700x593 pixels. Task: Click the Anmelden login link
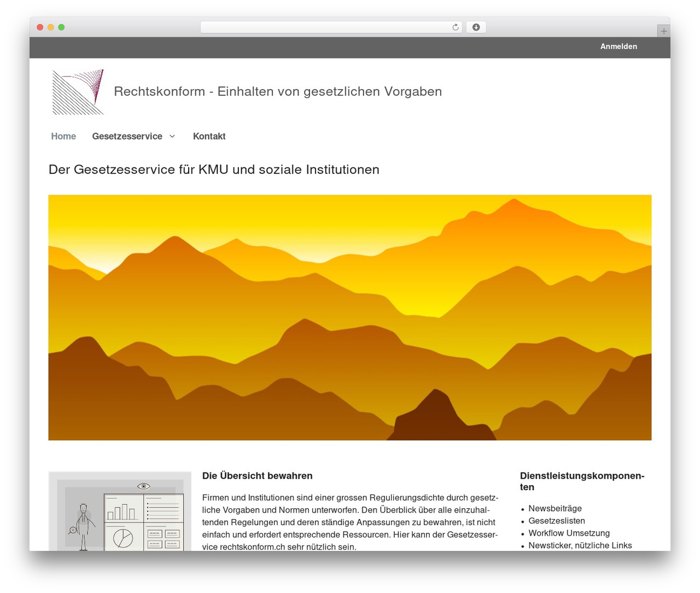pyautogui.click(x=619, y=46)
